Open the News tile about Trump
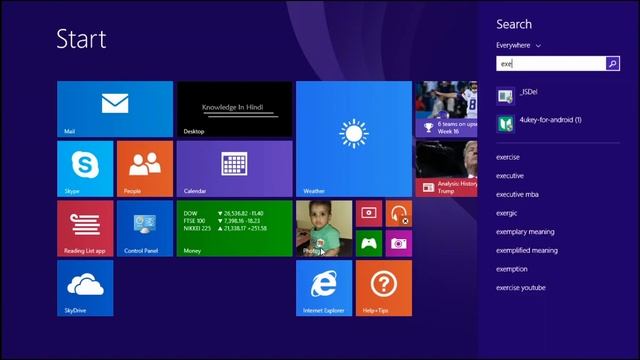The image size is (640, 360). [447, 169]
